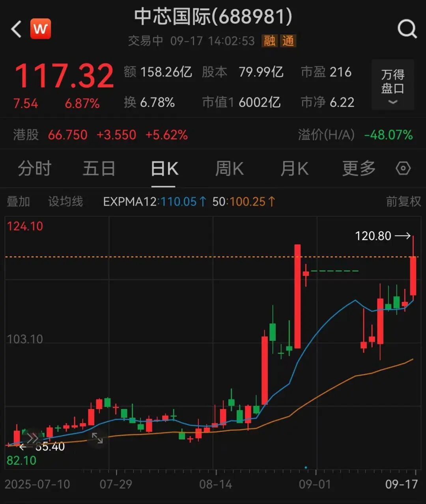Tap the 2025-07-10 start date label

37,484
